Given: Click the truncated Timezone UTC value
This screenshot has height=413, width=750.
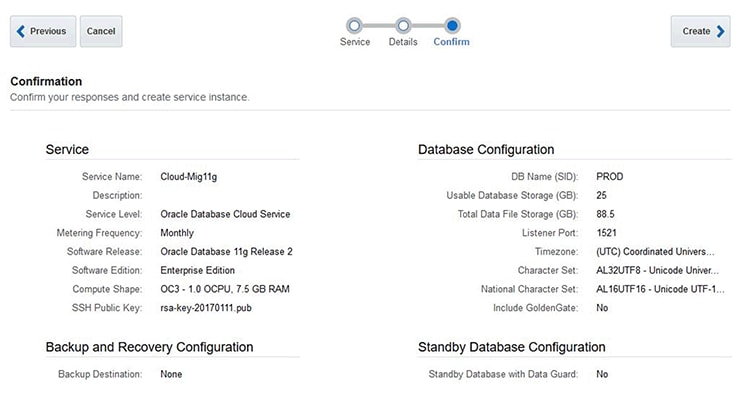Looking at the screenshot, I should click(x=655, y=252).
